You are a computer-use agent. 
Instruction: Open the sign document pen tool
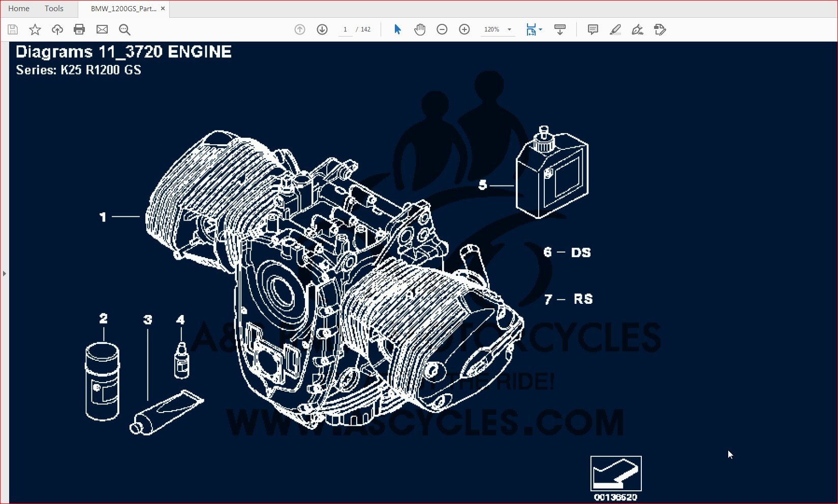pos(637,29)
